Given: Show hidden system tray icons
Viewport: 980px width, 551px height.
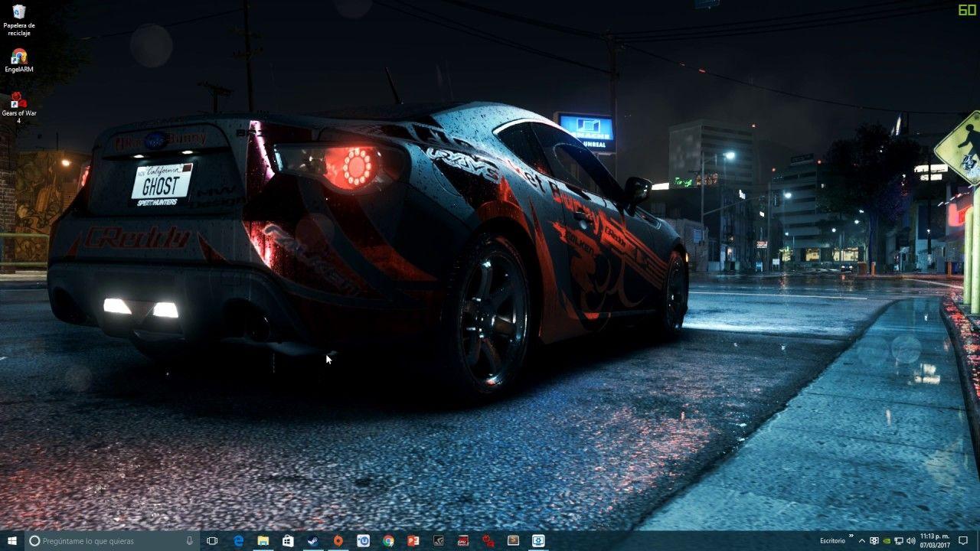Looking at the screenshot, I should point(862,541).
